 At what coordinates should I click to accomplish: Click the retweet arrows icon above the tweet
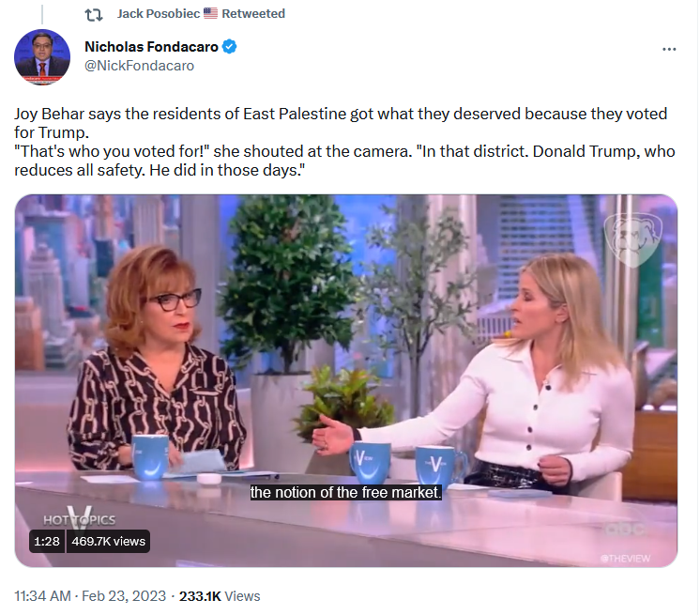pos(94,15)
